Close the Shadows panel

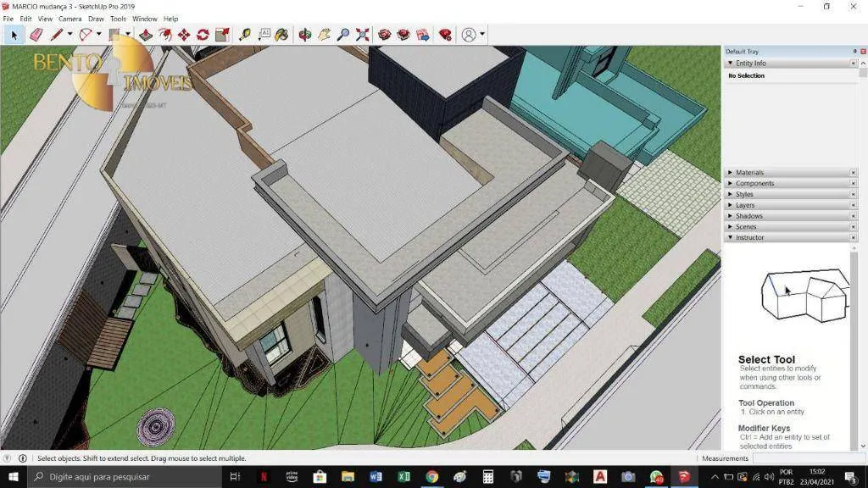pos(853,216)
